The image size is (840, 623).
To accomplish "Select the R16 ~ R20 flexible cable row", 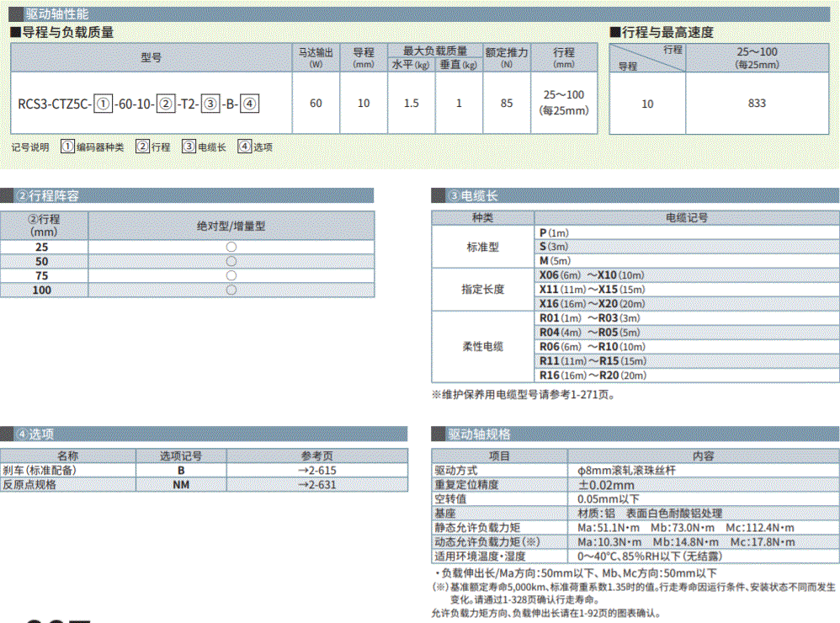I will click(x=687, y=375).
